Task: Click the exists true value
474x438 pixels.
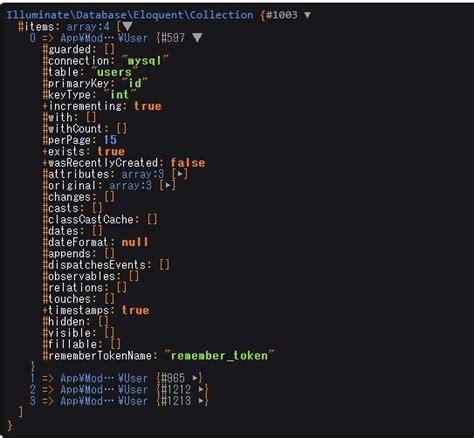Action: (x=111, y=151)
